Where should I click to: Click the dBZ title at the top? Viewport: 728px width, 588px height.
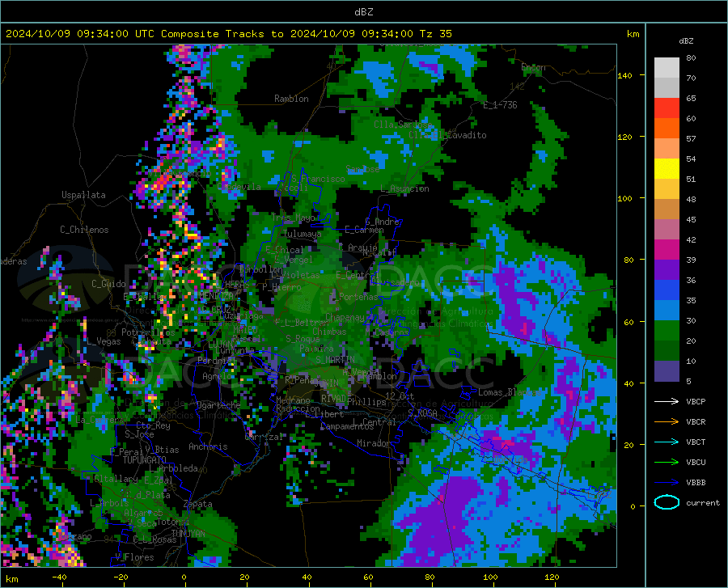363,12
